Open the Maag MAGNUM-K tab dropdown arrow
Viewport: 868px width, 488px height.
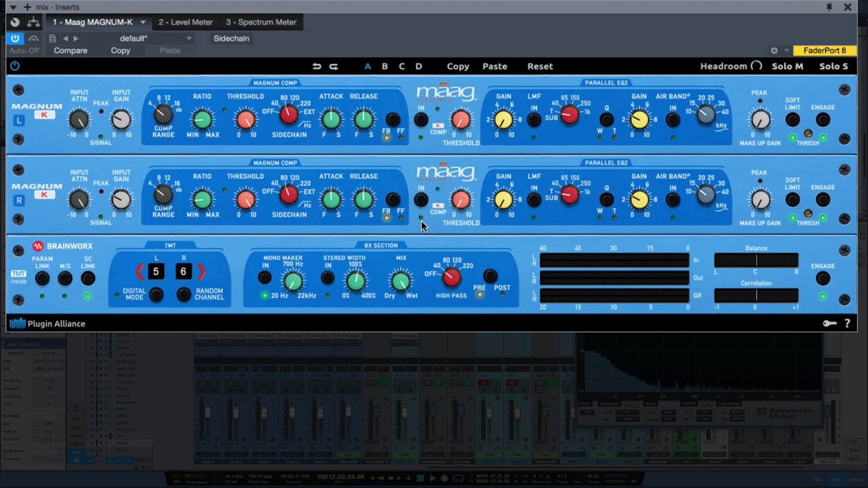click(x=142, y=22)
